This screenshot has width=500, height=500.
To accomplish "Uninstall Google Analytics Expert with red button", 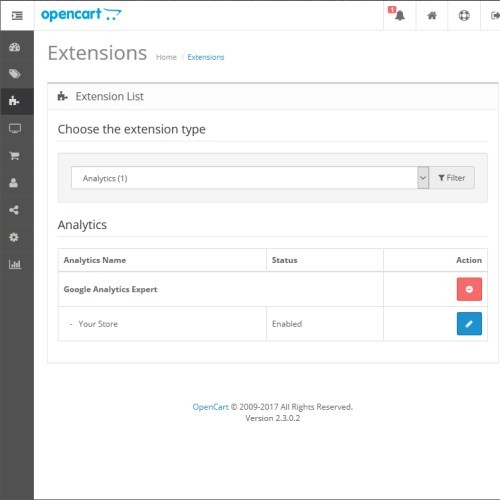I will pyautogui.click(x=469, y=289).
